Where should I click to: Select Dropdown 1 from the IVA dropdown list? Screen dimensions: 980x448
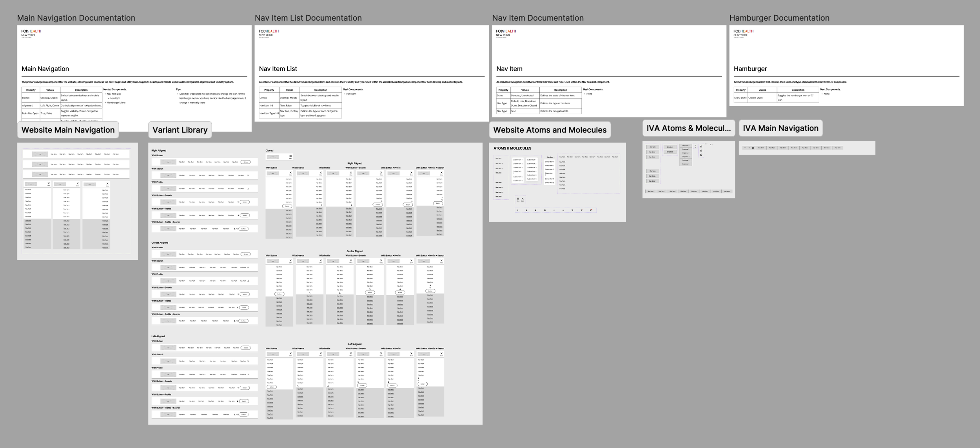coord(686,145)
